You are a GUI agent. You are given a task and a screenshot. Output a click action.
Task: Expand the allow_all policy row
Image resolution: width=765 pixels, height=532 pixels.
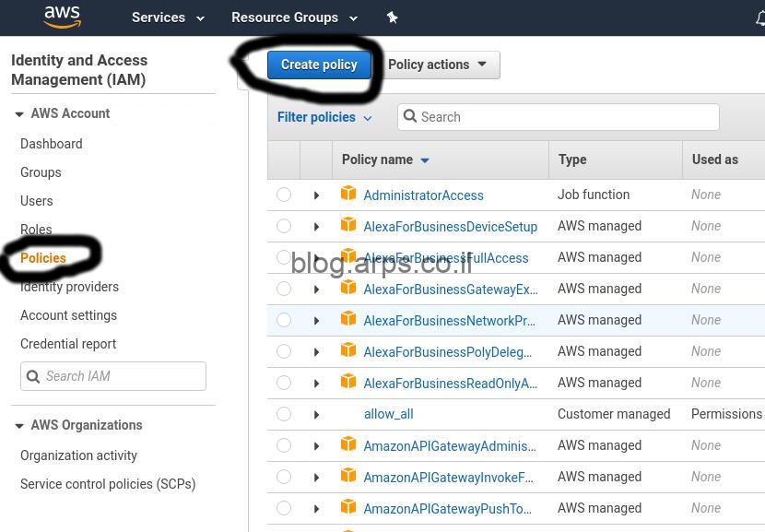[x=317, y=415]
